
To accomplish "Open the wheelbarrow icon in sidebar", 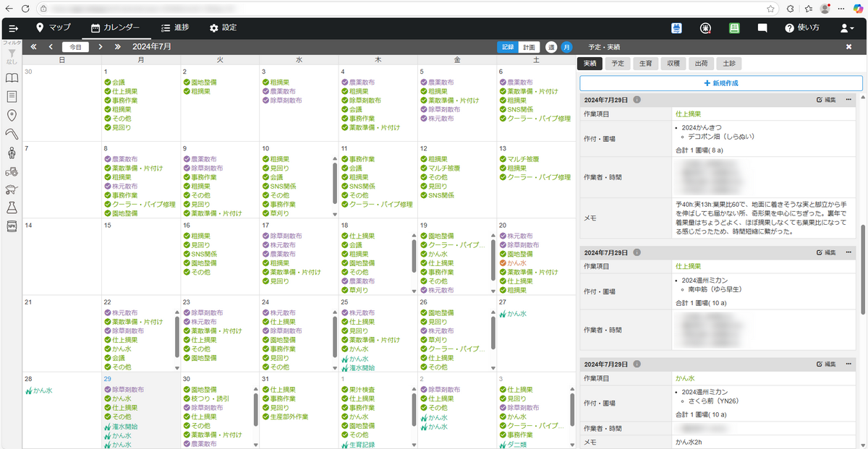I will point(12,189).
